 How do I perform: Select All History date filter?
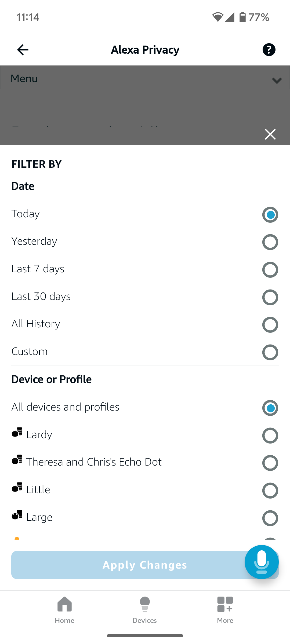(270, 325)
